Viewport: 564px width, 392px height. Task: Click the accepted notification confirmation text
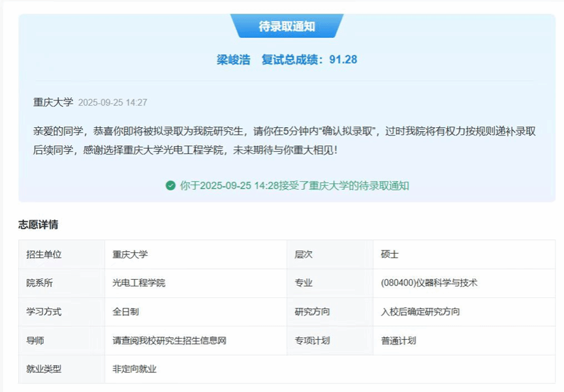pos(294,185)
